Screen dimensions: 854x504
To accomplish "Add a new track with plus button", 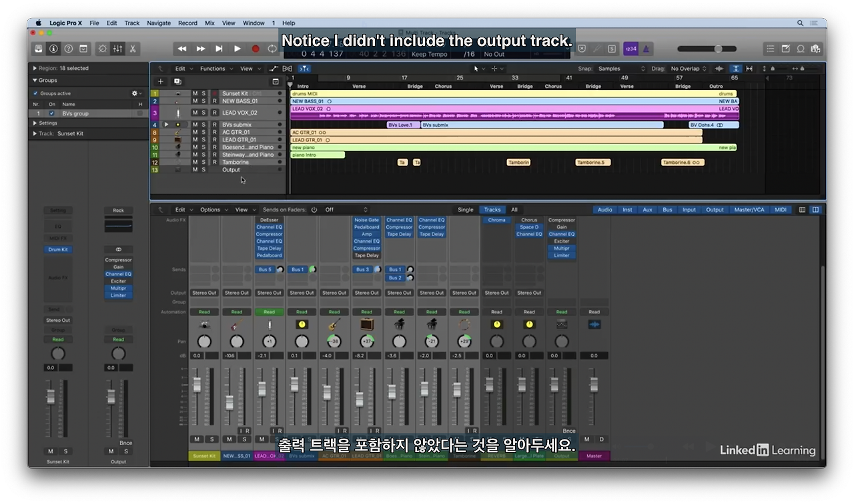I will click(160, 81).
